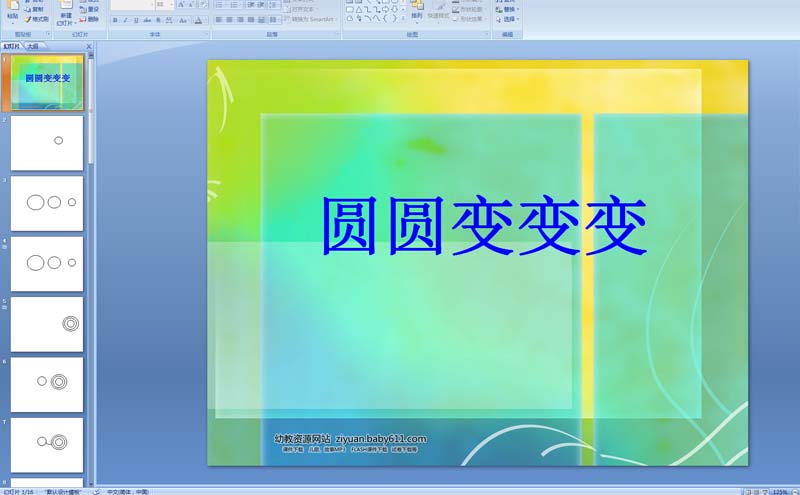Click the zoom out minus button

click(x=795, y=492)
